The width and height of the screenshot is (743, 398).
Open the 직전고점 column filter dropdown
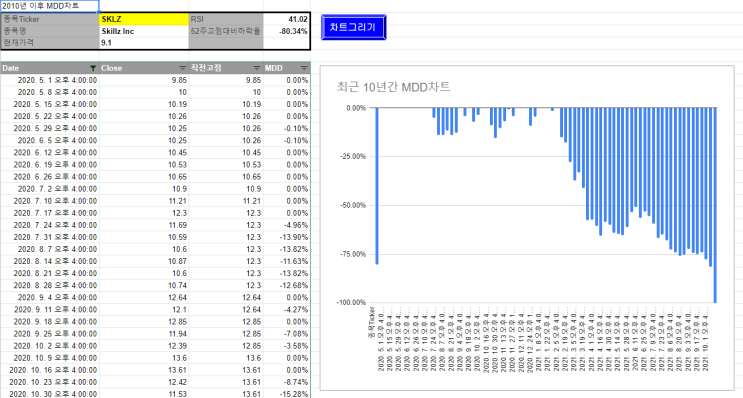click(x=257, y=68)
